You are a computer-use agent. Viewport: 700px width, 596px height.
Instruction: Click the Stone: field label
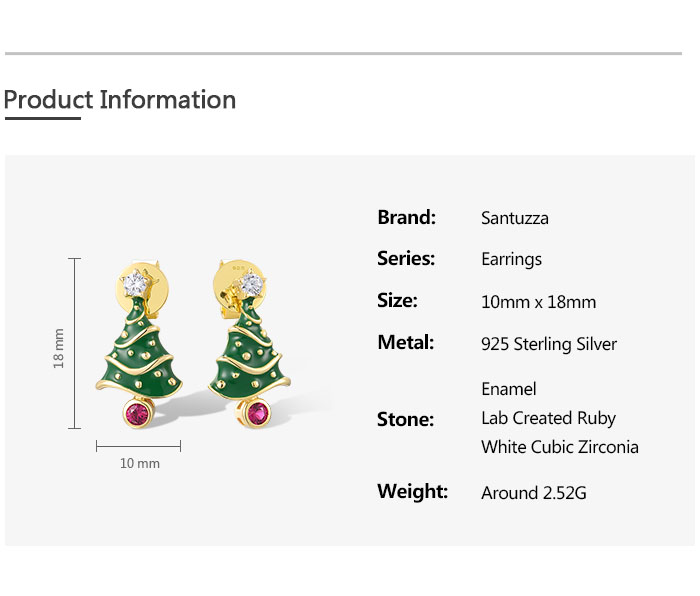[405, 419]
